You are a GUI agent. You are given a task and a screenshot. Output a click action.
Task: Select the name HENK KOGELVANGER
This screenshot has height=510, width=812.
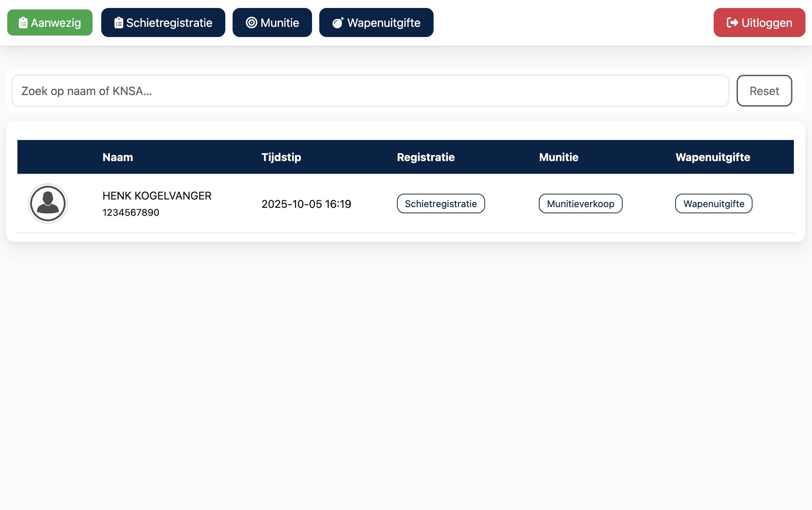(x=157, y=196)
